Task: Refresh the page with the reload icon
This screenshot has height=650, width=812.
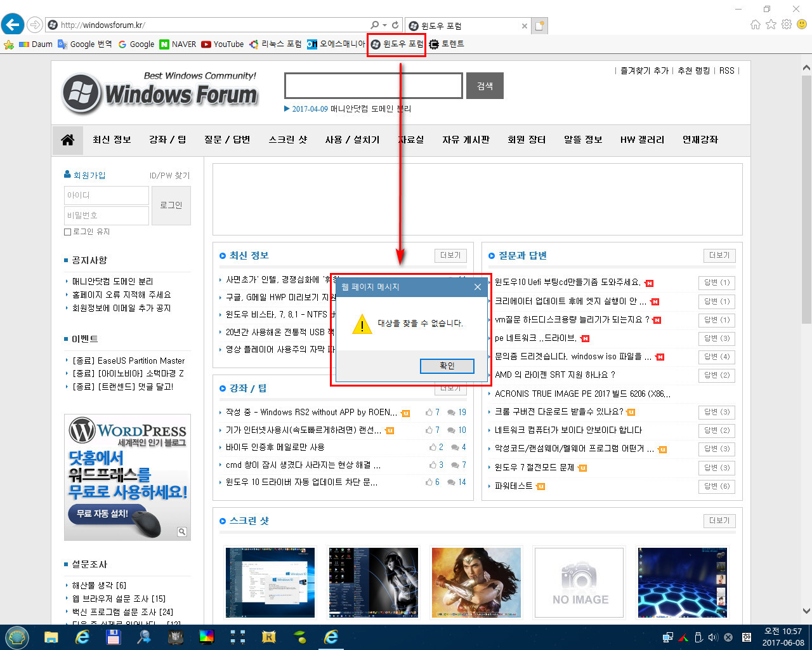Action: [x=395, y=25]
